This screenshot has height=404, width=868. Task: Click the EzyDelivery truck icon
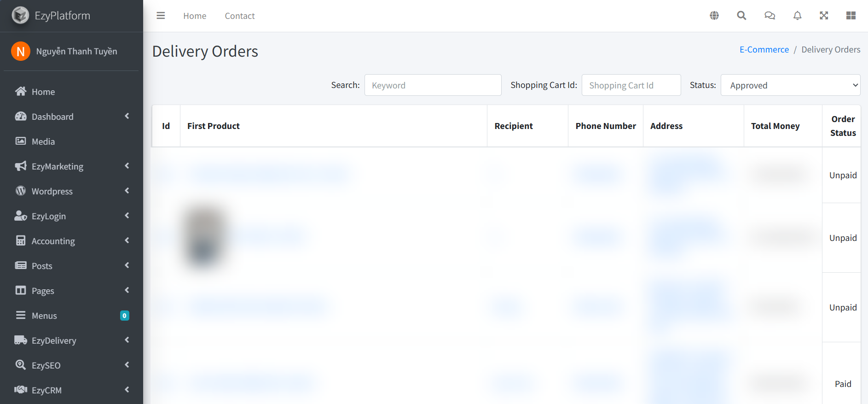coord(21,340)
